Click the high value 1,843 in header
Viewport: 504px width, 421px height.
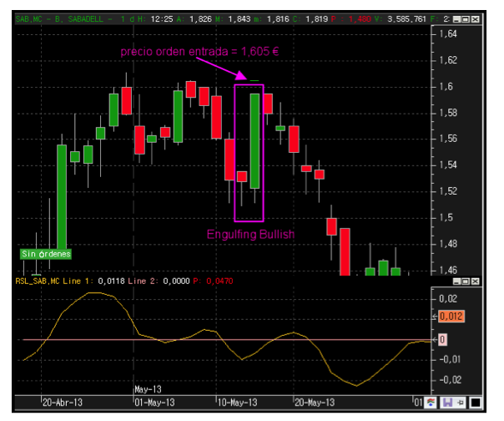pos(239,19)
